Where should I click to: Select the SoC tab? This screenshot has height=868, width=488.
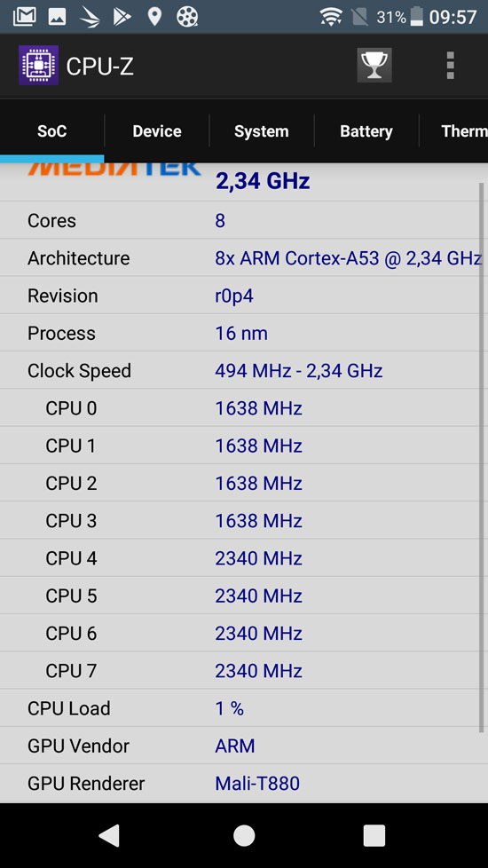click(52, 131)
